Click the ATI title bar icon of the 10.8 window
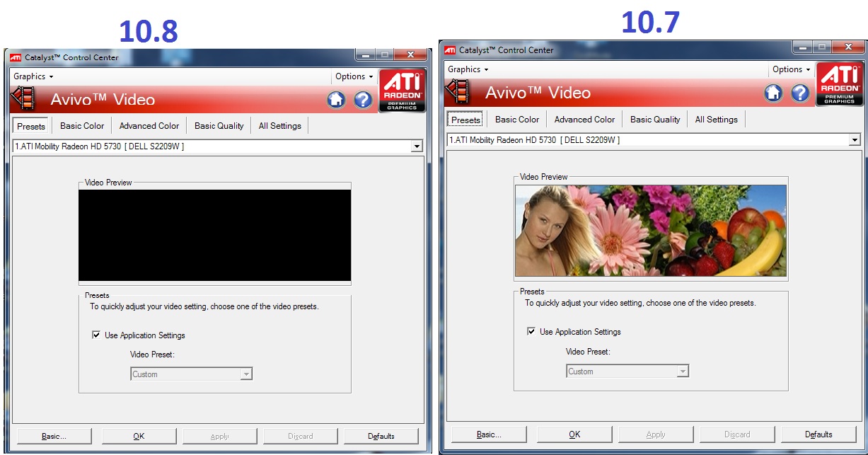The image size is (868, 455). tap(15, 57)
